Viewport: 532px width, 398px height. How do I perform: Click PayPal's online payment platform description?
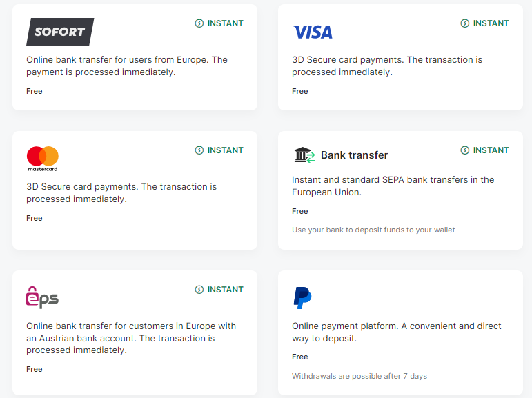(396, 332)
